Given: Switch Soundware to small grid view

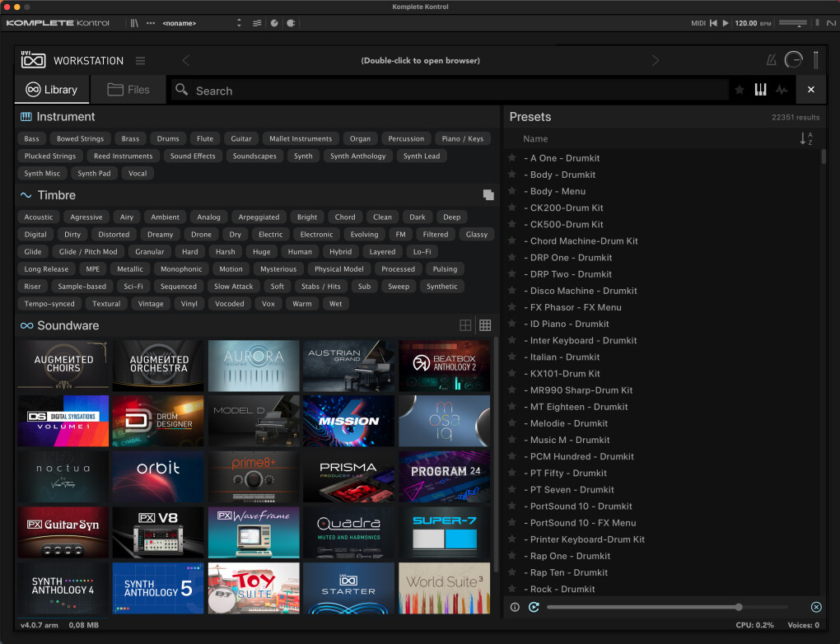Looking at the screenshot, I should 485,325.
